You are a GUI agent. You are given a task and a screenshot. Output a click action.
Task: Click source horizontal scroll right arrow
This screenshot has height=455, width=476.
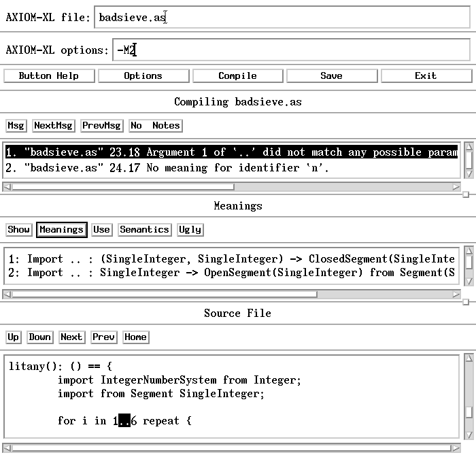(456, 448)
